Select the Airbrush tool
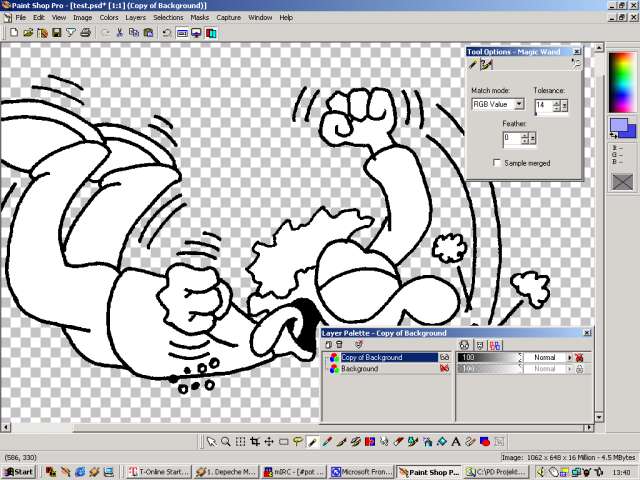The height and width of the screenshot is (480, 640). [427, 442]
